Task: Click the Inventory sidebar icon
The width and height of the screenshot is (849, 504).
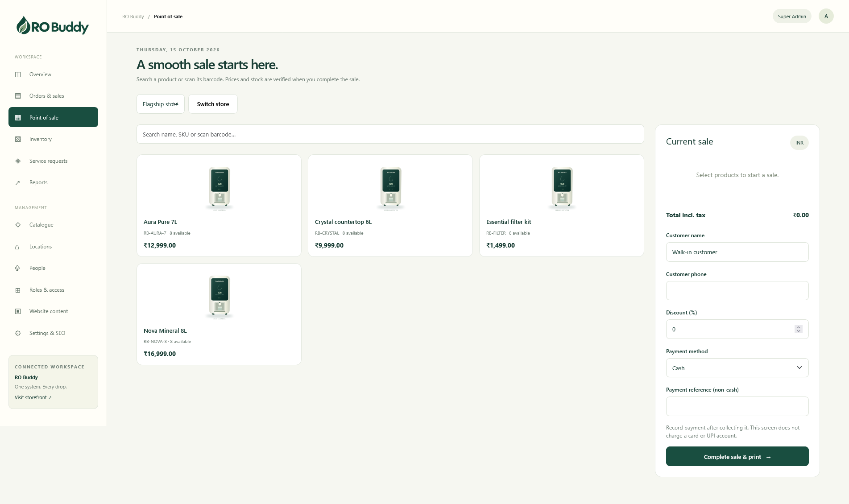Action: click(18, 139)
